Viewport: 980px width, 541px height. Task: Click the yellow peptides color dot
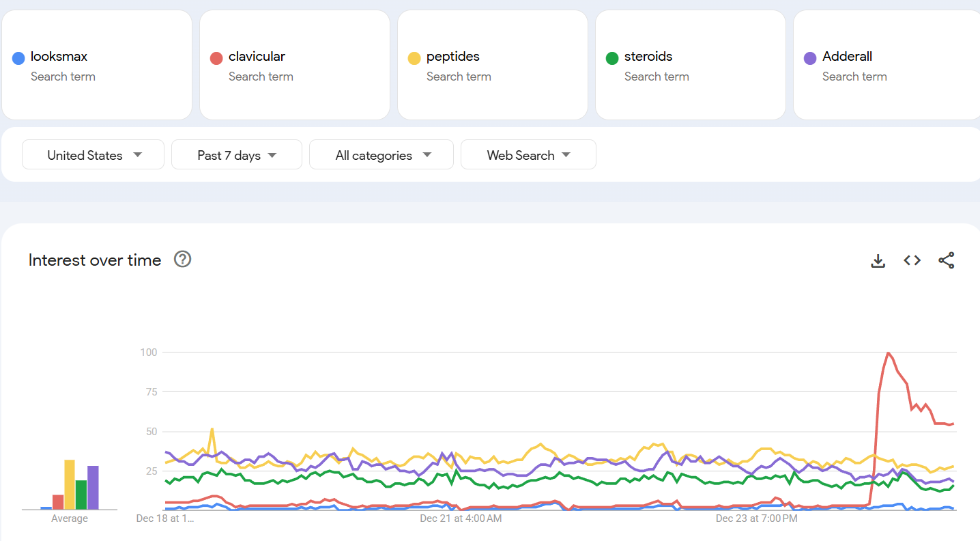[x=414, y=58]
